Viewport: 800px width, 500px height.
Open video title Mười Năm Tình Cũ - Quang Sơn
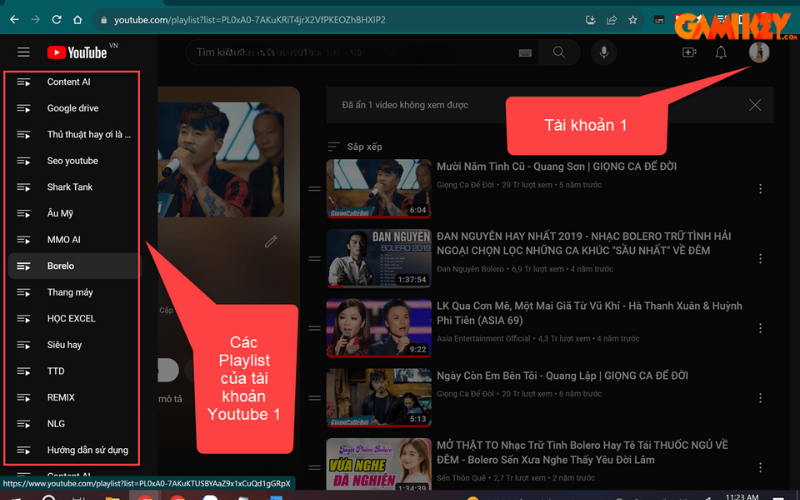[557, 166]
